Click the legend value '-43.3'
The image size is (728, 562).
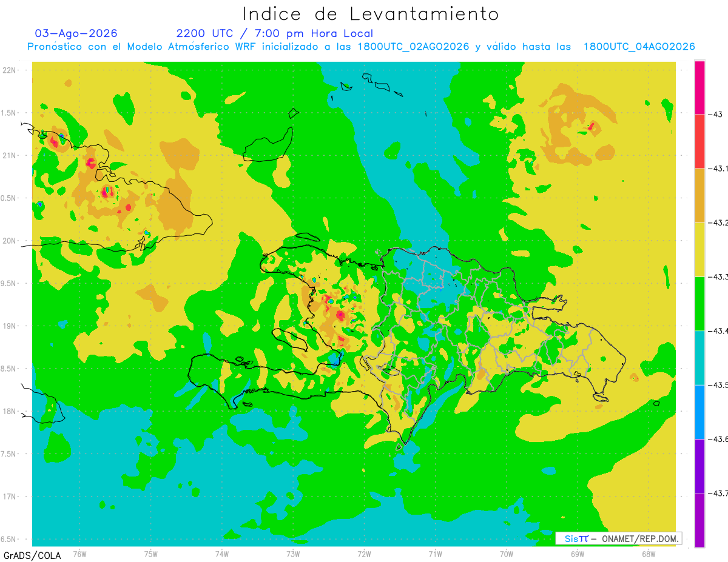click(x=718, y=276)
